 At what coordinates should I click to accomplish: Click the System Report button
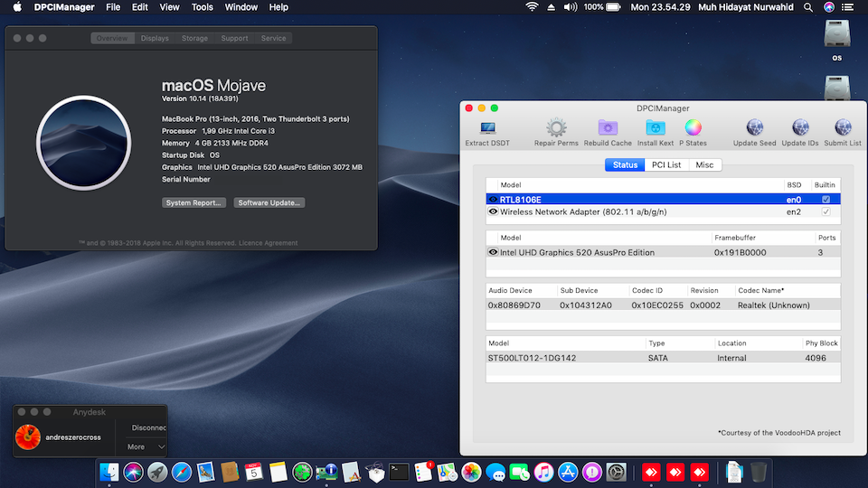tap(193, 202)
